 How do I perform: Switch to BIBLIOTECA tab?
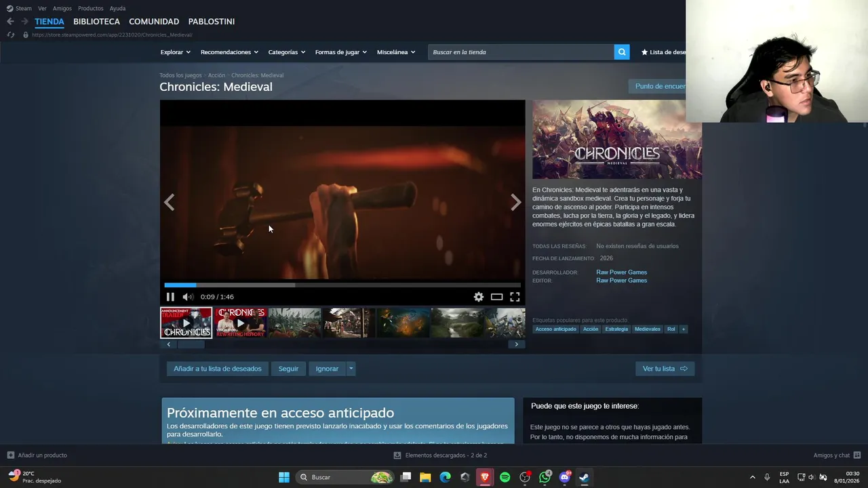point(96,22)
